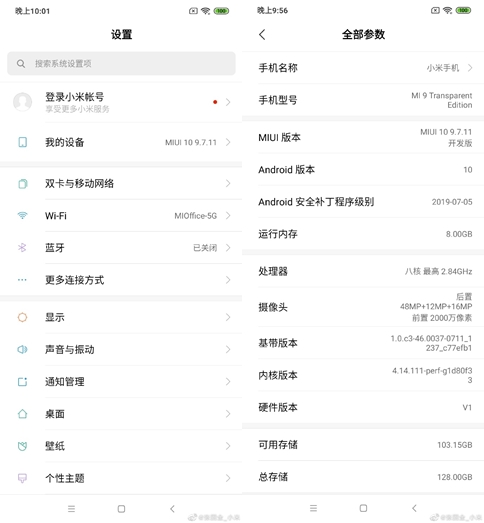This screenshot has height=523, width=484.
Task: Expand the 手机名称 chevron arrow
Action: [x=470, y=68]
